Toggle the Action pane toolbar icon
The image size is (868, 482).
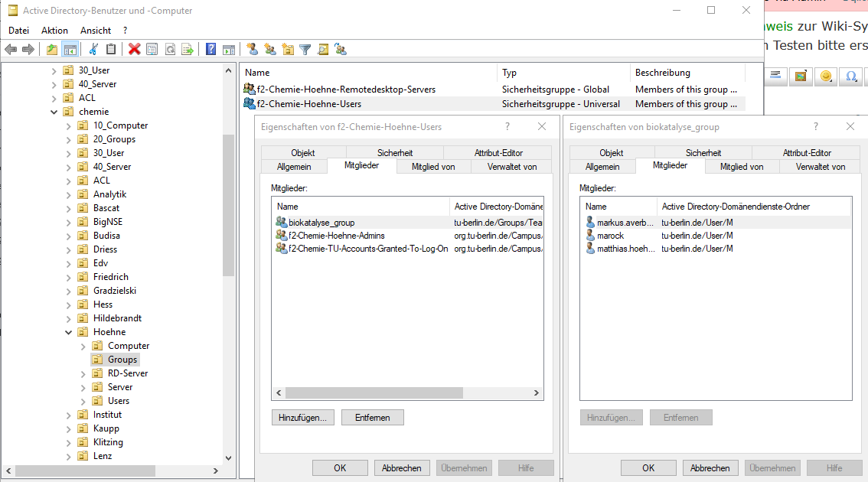click(x=229, y=49)
